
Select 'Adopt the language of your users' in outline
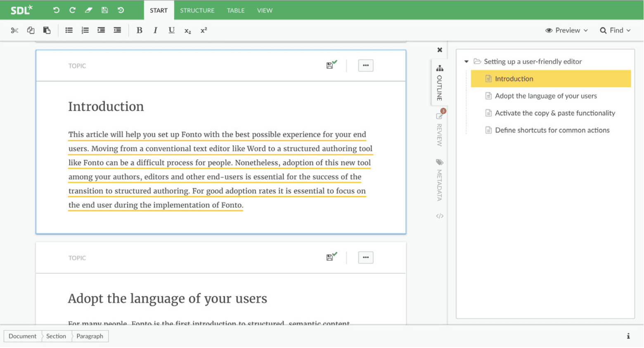click(546, 95)
